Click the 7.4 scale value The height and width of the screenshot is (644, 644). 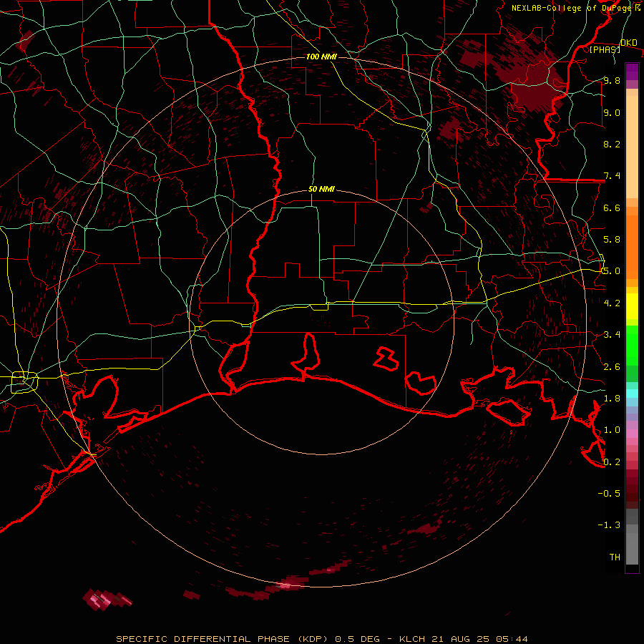[x=612, y=176]
